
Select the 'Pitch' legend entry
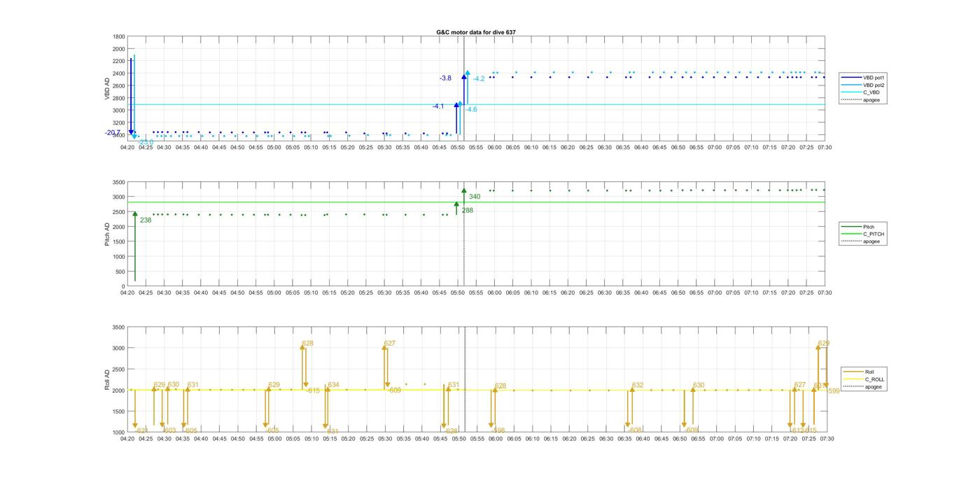857,227
